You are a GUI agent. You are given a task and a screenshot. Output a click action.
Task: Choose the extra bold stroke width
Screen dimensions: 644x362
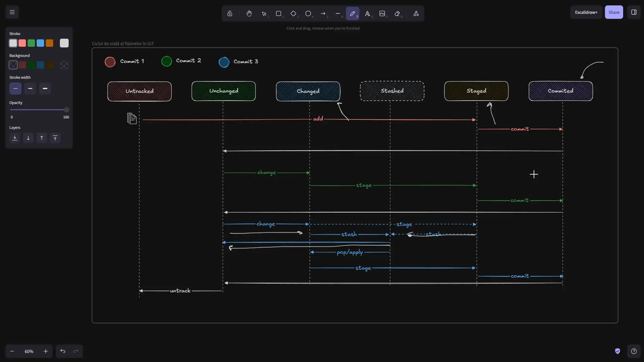click(x=45, y=88)
